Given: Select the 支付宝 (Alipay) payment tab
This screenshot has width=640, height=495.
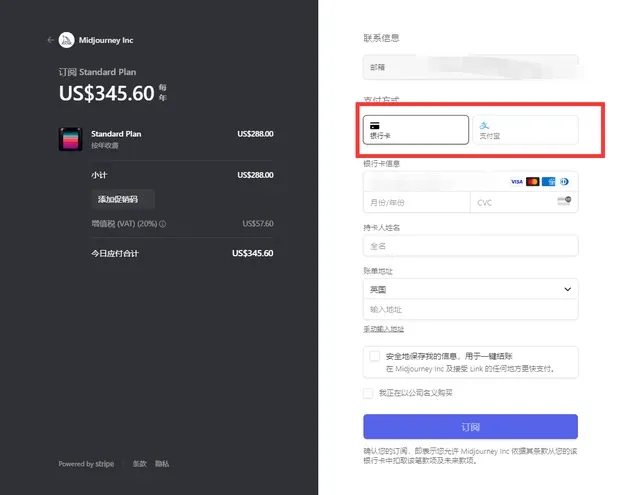Looking at the screenshot, I should [x=524, y=129].
